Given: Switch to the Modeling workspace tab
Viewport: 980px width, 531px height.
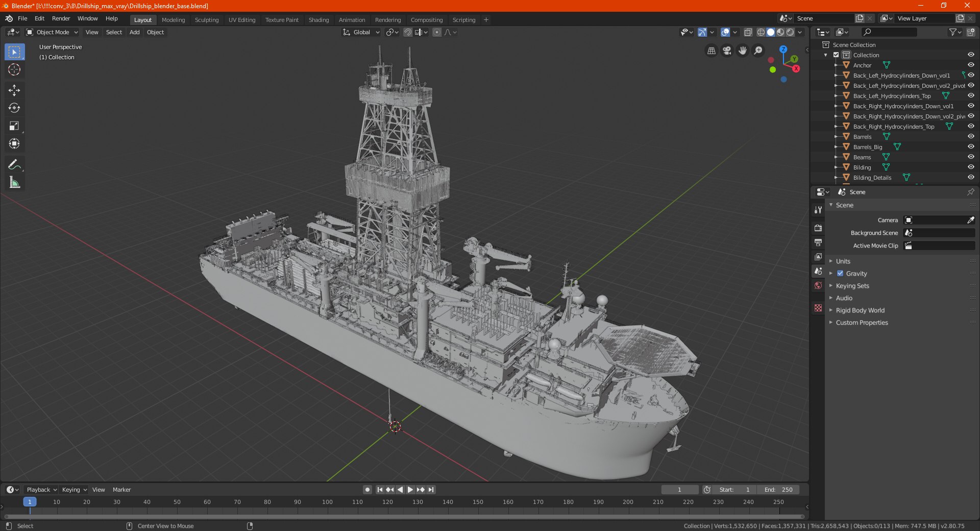Looking at the screenshot, I should pos(173,20).
